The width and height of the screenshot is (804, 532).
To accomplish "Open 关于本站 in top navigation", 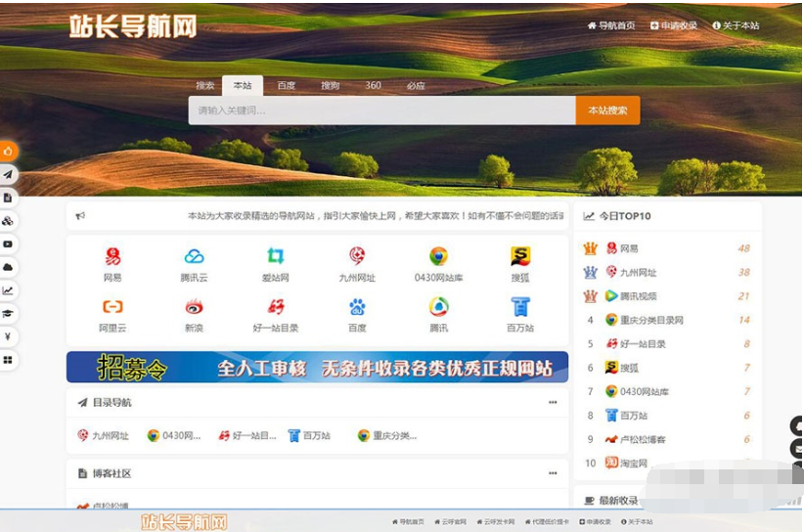I will [x=736, y=25].
